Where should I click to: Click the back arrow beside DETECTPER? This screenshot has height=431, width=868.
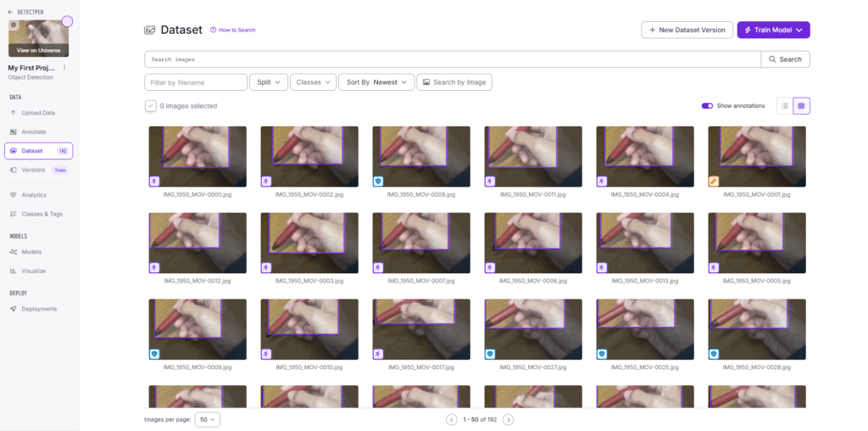pyautogui.click(x=10, y=13)
